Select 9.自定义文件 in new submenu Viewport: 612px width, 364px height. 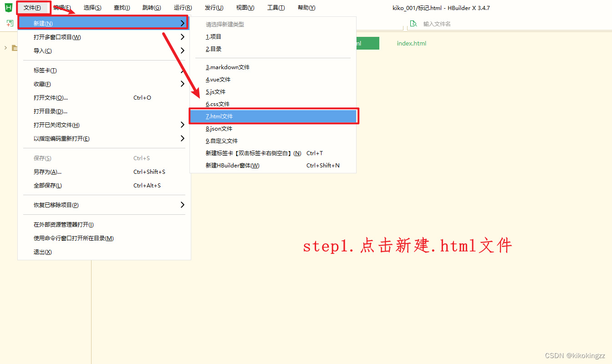[273, 141]
